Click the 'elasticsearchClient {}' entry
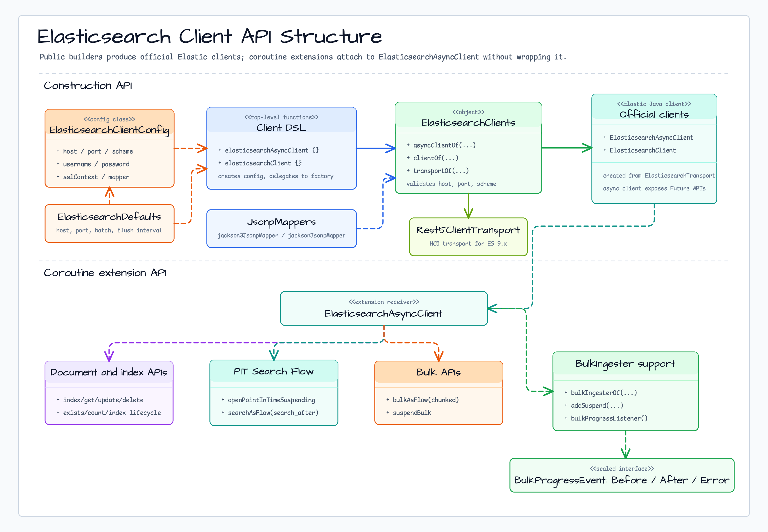Viewport: 768px width, 532px height. [x=260, y=163]
